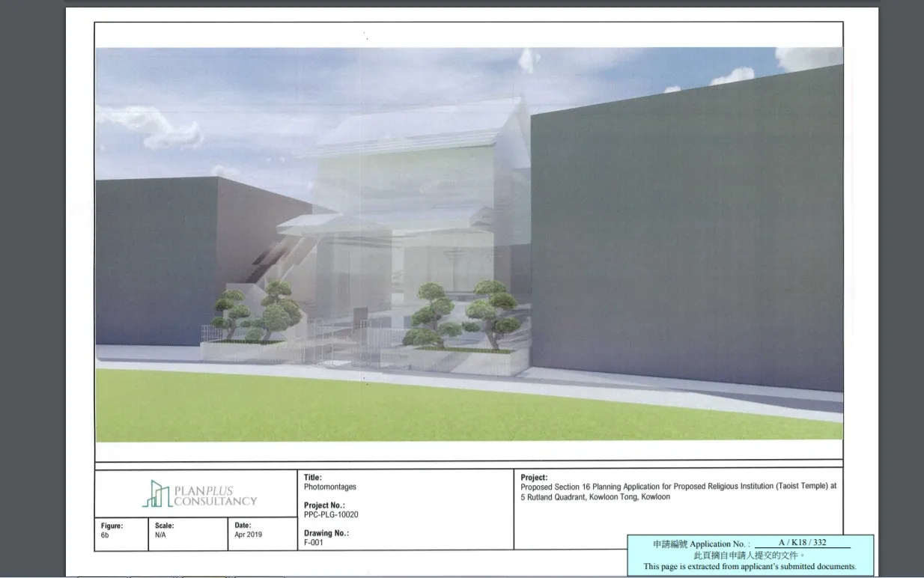Click the translucent temple building in the rendering
This screenshot has height=578, width=924.
pos(419,217)
